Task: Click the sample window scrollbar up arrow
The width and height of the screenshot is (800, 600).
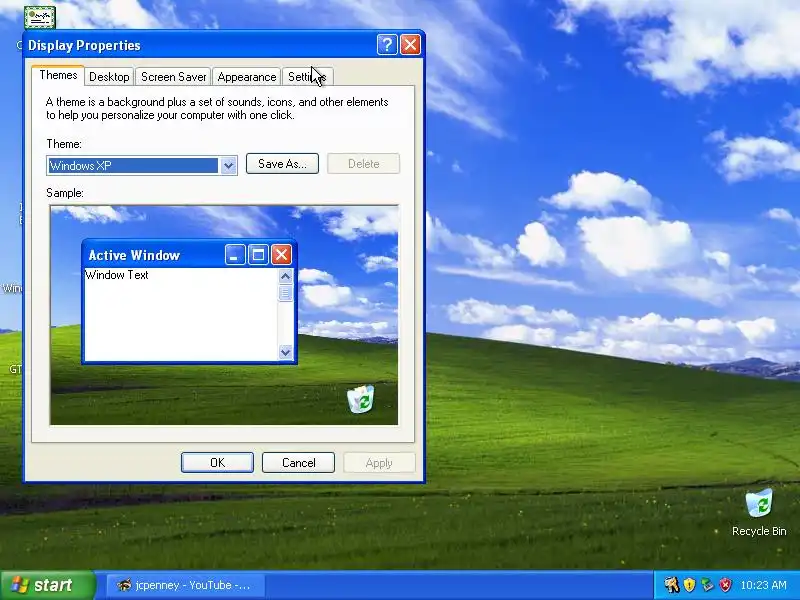Action: pyautogui.click(x=285, y=276)
